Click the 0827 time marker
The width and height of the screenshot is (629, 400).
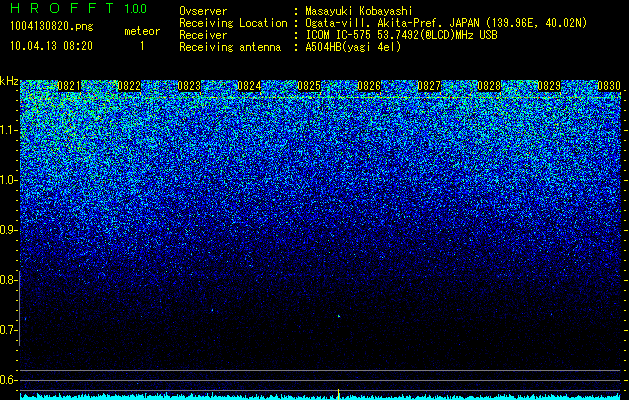click(x=429, y=86)
